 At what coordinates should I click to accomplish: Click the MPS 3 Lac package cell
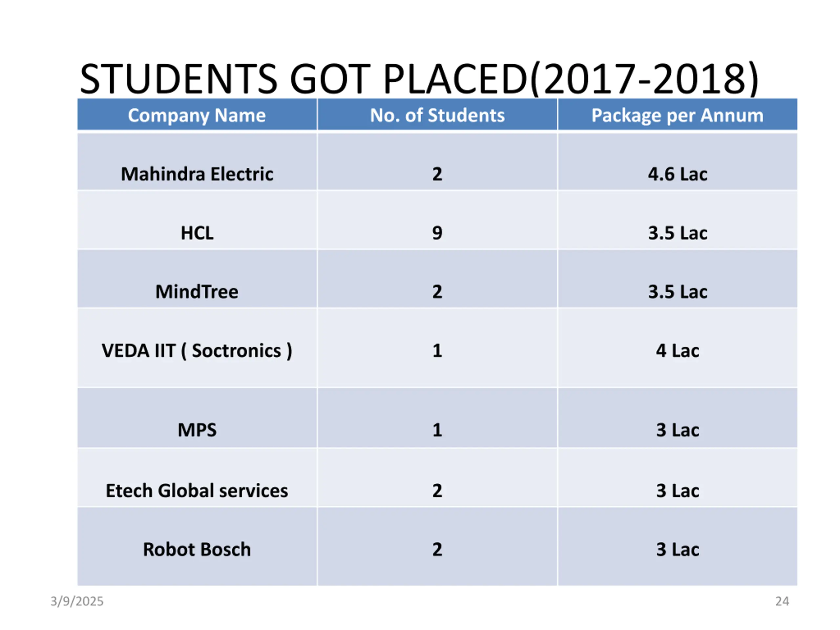(x=678, y=418)
